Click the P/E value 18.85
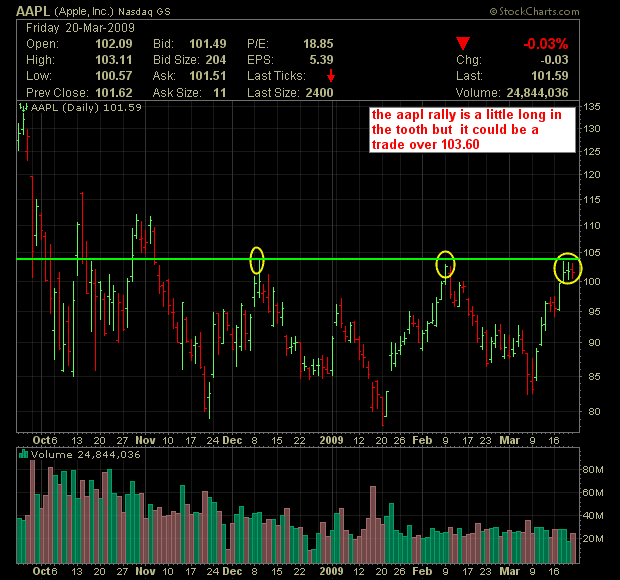This screenshot has width=620, height=580. tap(318, 43)
